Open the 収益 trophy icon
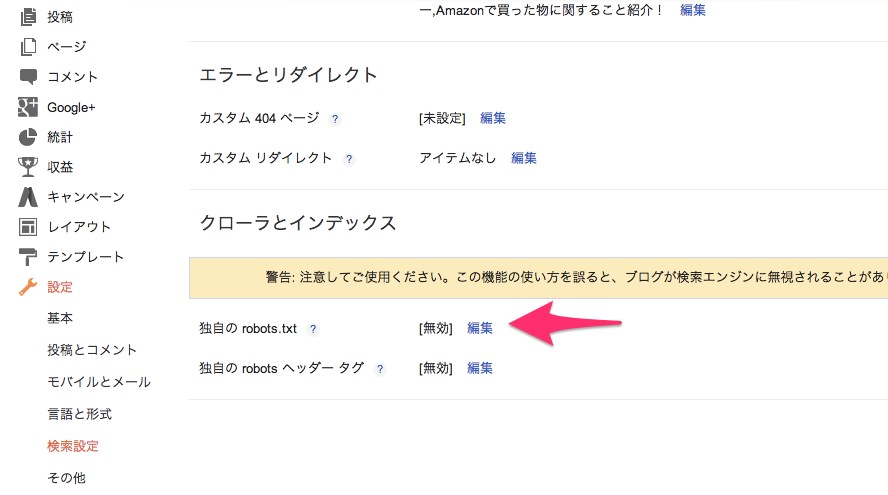This screenshot has height=495, width=888. (x=28, y=167)
